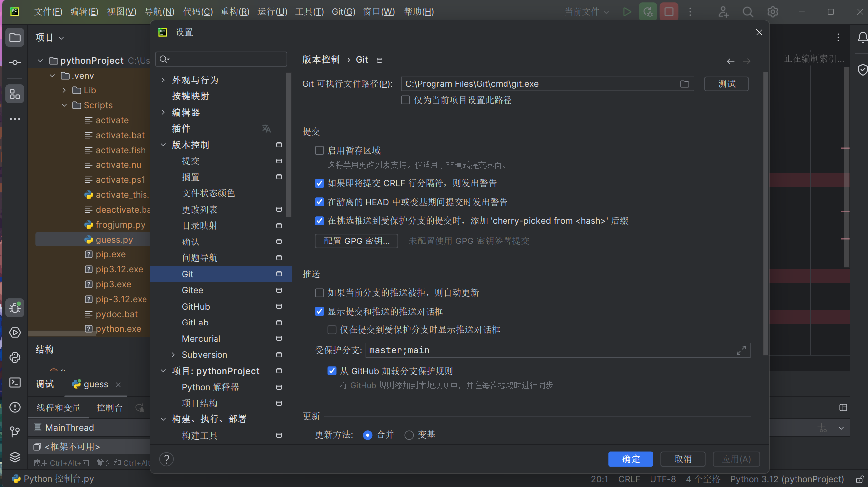This screenshot has height=487, width=868.
Task: Click the 测试 button for Git path
Action: tap(726, 84)
